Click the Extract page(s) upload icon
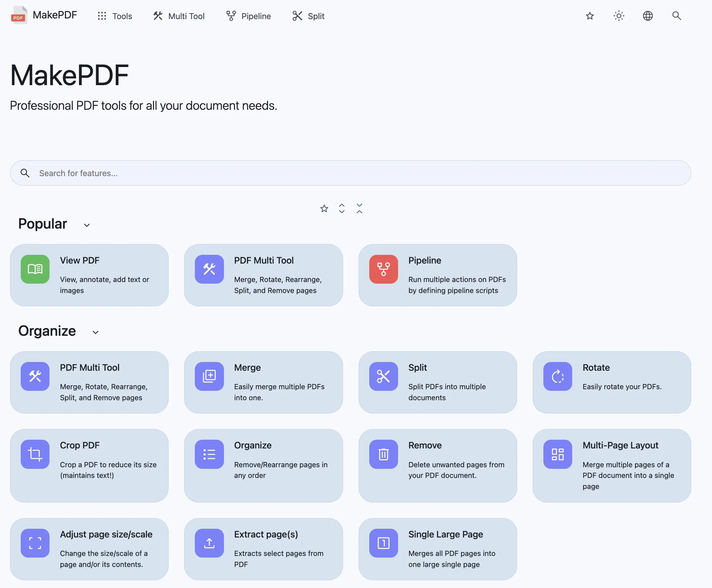 point(209,543)
